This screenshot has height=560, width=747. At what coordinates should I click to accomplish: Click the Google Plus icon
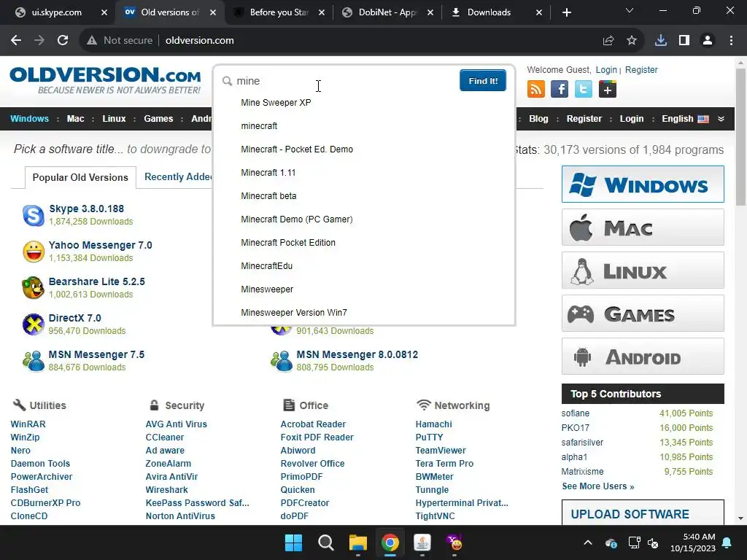click(608, 89)
